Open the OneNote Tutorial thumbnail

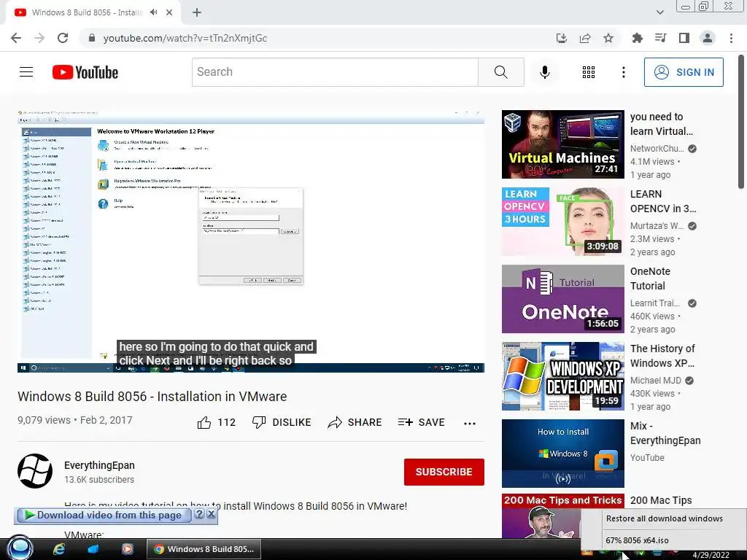tap(562, 299)
